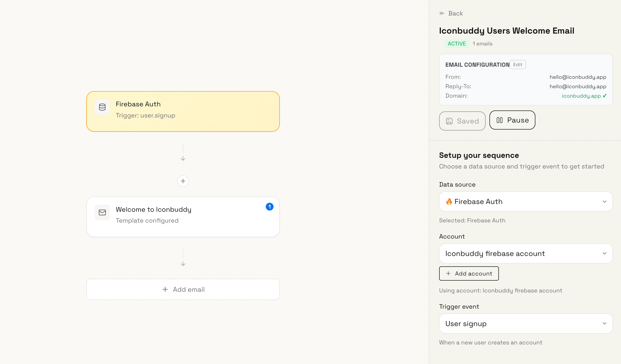Click 'Selected: Firebase Auth' helper text

pyautogui.click(x=472, y=220)
